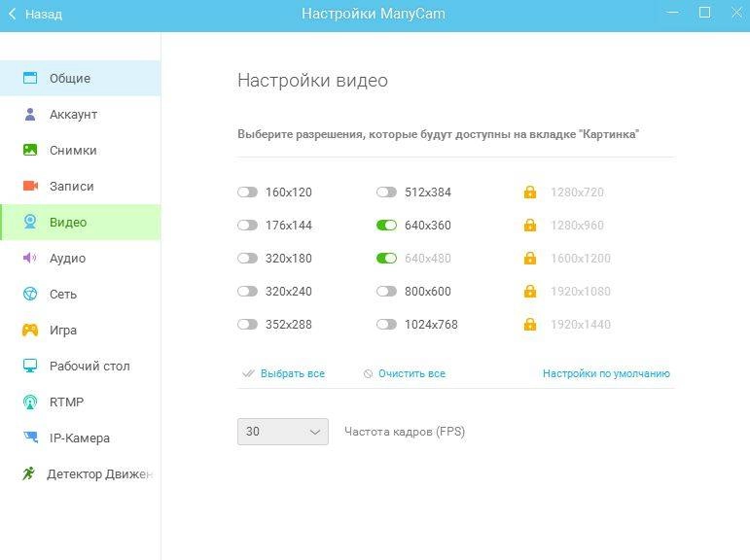The height and width of the screenshot is (560, 750).
Task: Disable the 640x360 resolution toggle
Action: [x=386, y=226]
